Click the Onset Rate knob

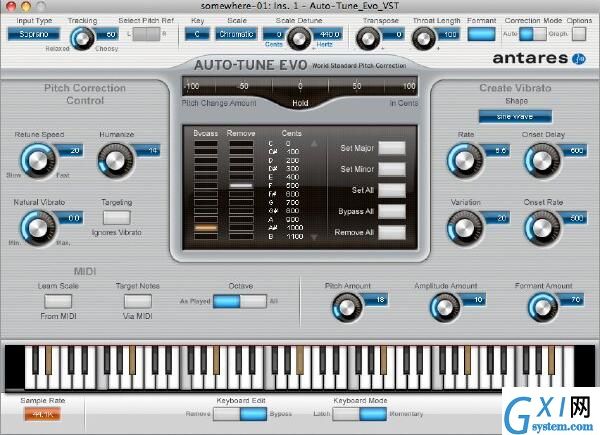point(542,228)
